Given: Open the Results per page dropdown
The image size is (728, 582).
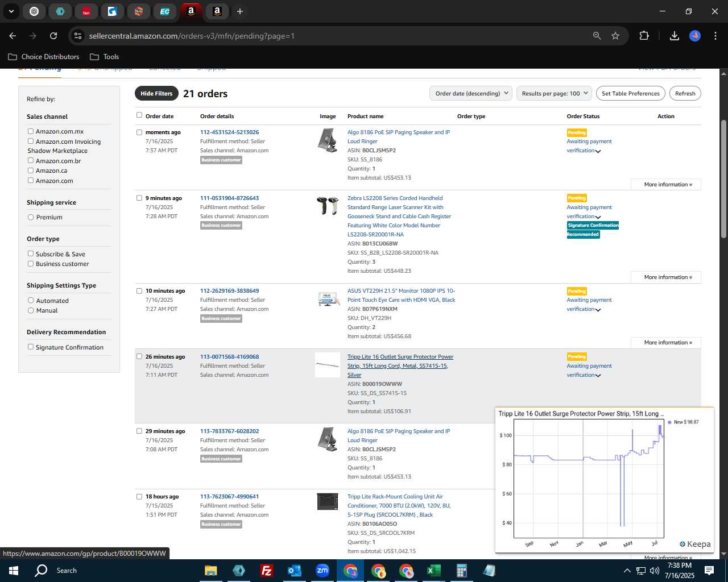Looking at the screenshot, I should coord(555,94).
